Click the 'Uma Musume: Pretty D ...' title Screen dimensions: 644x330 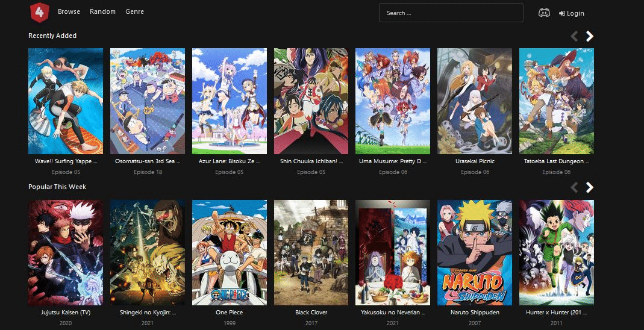pyautogui.click(x=393, y=161)
